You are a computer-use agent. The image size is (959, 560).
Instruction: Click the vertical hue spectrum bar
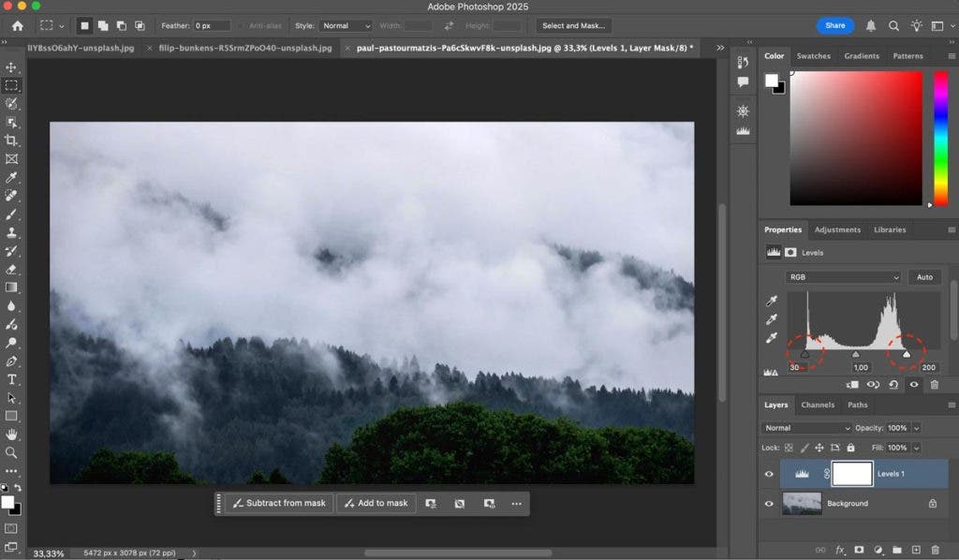coord(940,139)
